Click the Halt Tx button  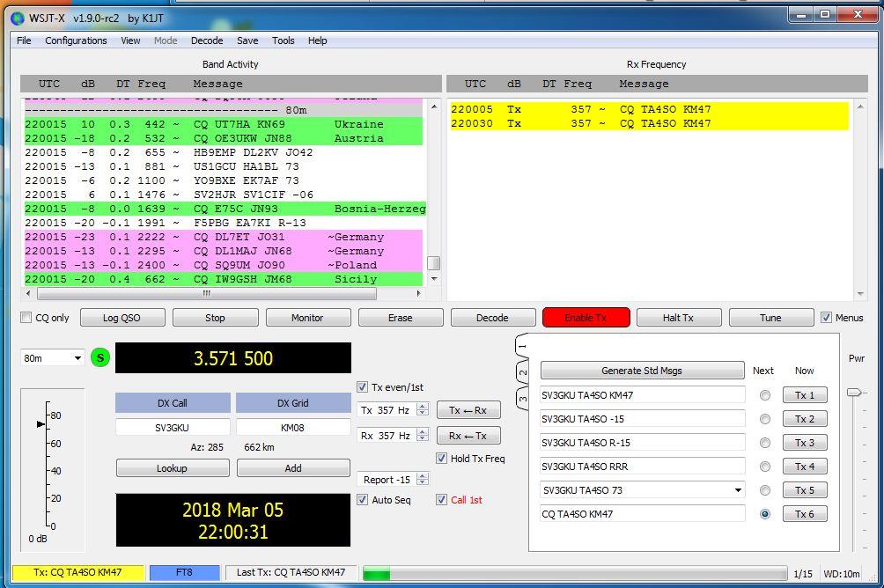[x=678, y=318]
